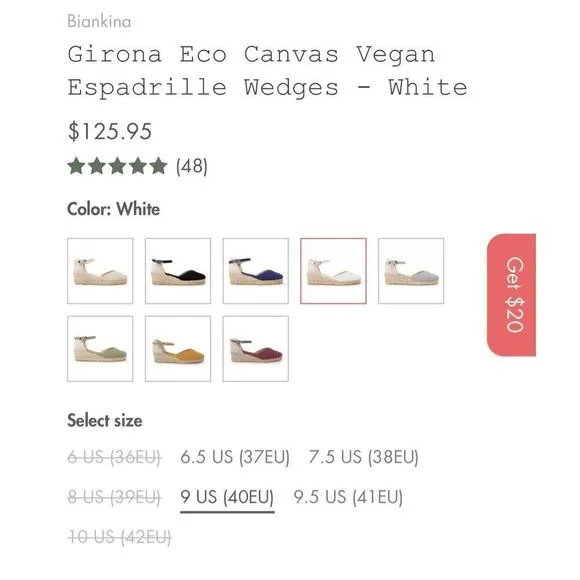Viewport: 580px width, 580px height.
Task: Click the Girona Eco Canvas product title
Action: click(267, 71)
